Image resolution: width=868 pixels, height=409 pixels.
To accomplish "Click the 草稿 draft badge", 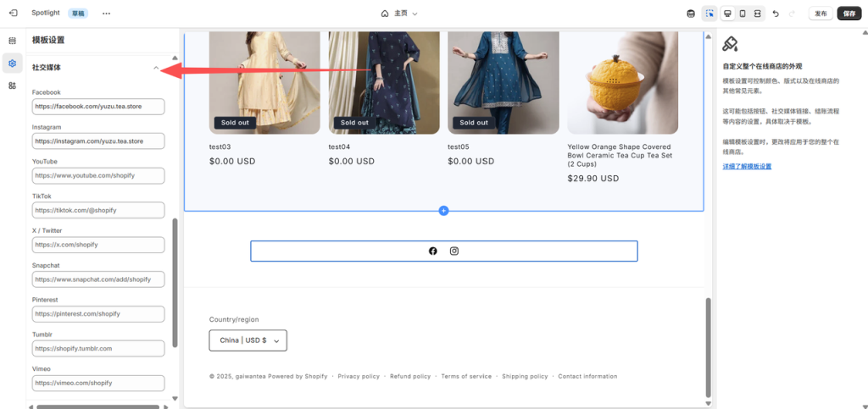I will 78,14.
